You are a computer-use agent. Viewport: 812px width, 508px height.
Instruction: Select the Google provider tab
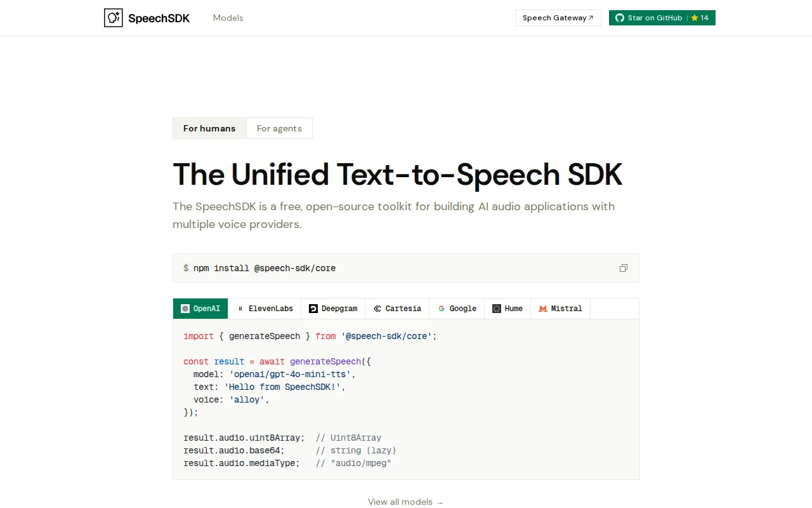click(457, 309)
